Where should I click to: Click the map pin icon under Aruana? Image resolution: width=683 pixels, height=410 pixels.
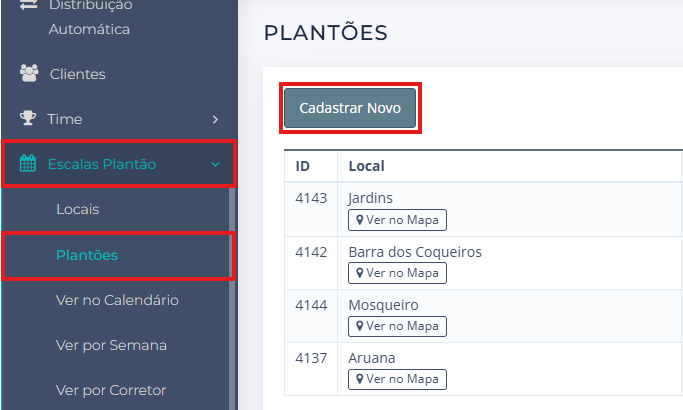coord(358,379)
